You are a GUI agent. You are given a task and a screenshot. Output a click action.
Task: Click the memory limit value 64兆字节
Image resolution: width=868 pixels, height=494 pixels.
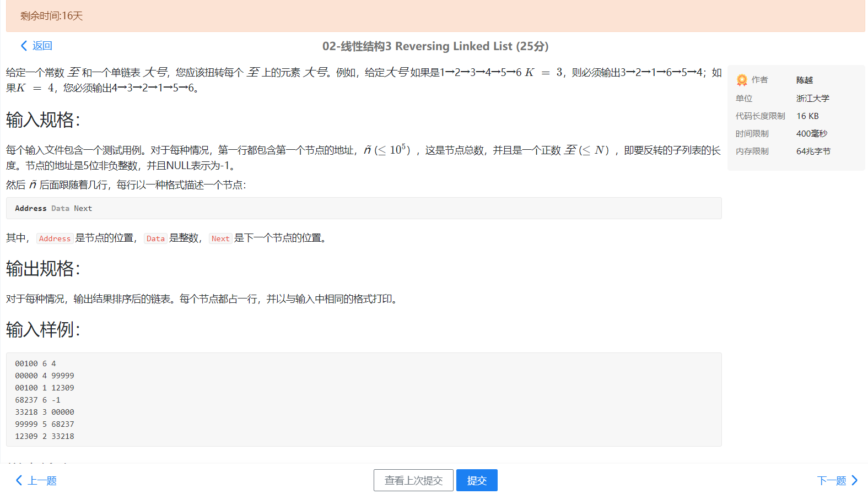tap(813, 151)
